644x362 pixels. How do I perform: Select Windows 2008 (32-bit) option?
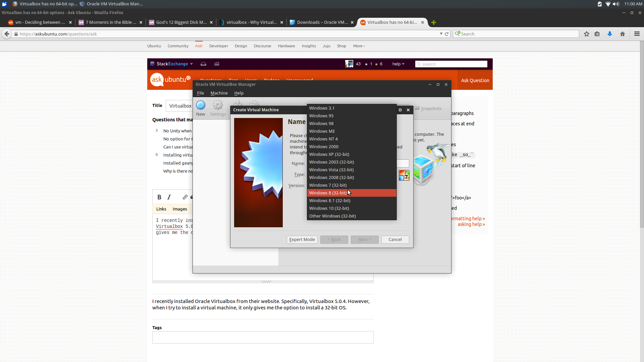352,177
